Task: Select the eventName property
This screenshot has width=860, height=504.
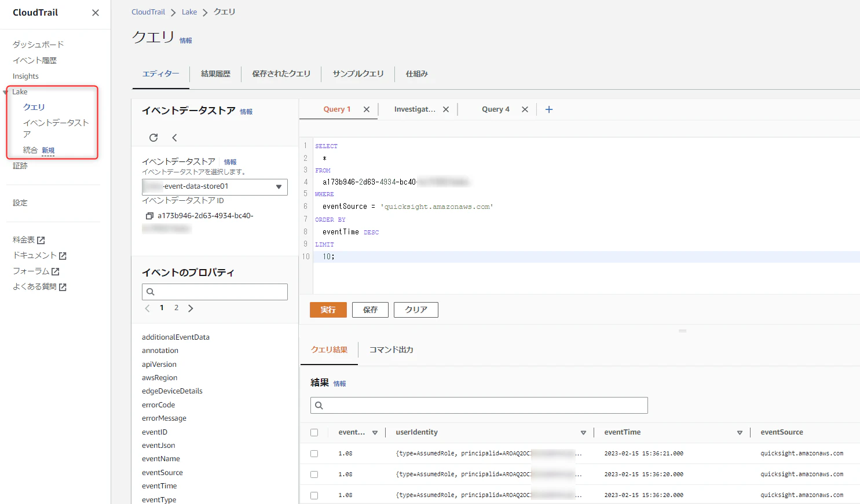Action: point(161,459)
